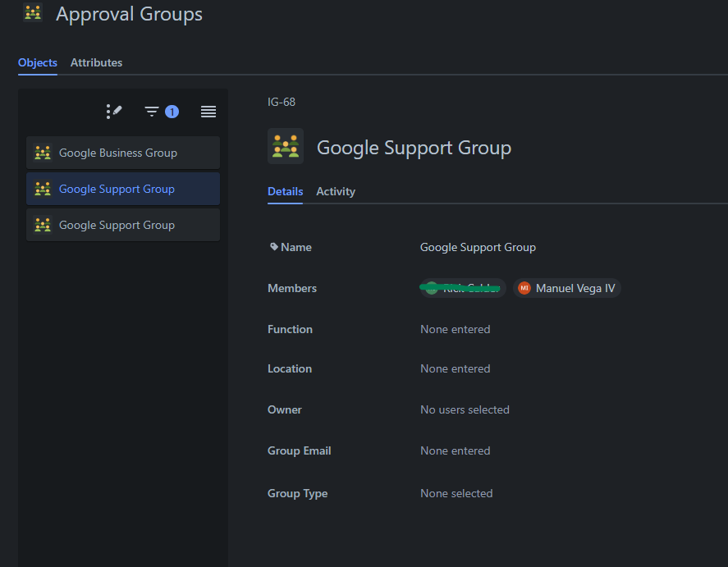Open the Manuel Vega IV member chip
This screenshot has width=728, height=567.
(x=567, y=288)
